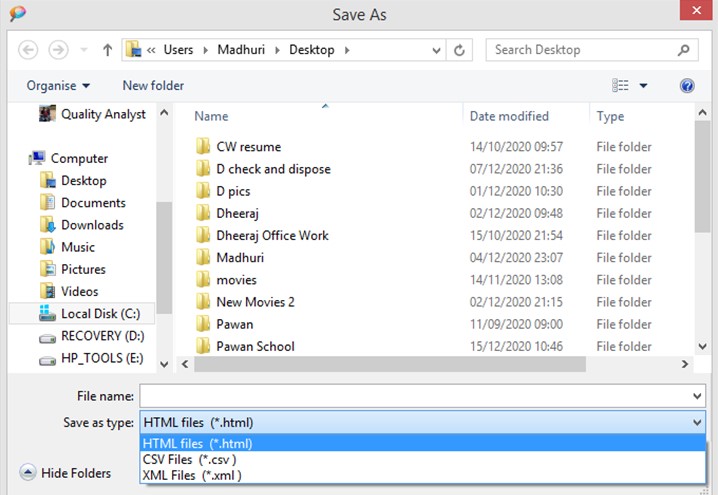Click the Hide Folders label
The height and width of the screenshot is (495, 718).
point(76,473)
